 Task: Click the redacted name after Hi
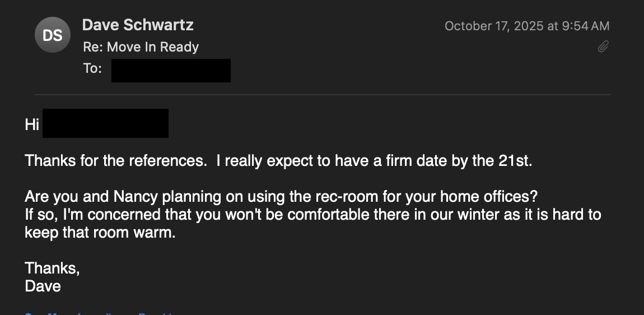click(105, 123)
